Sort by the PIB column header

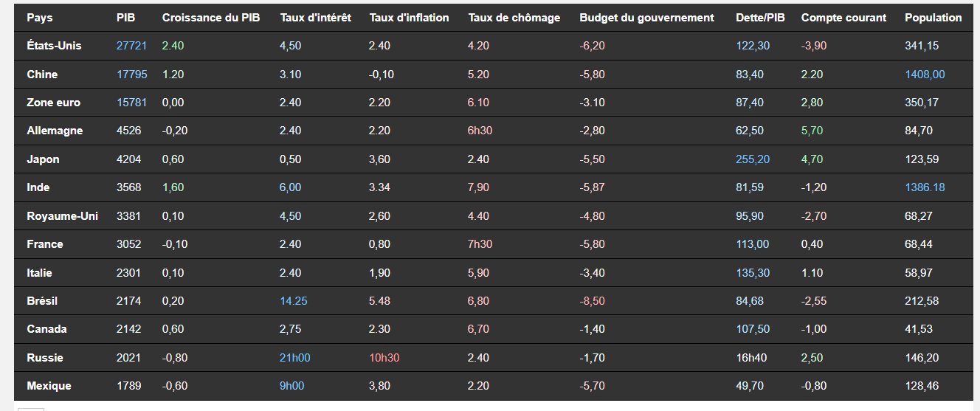tap(125, 18)
